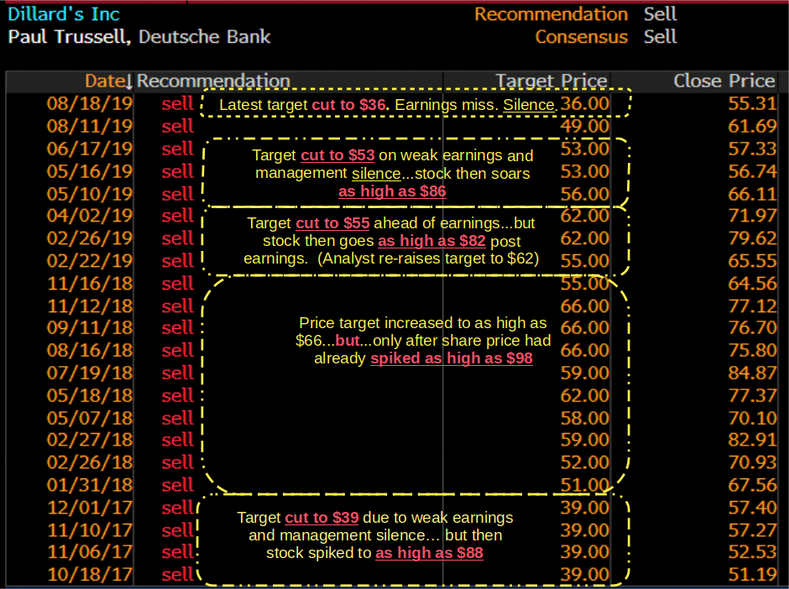This screenshot has width=789, height=589.
Task: Click close price 75.80
Action: coord(752,350)
